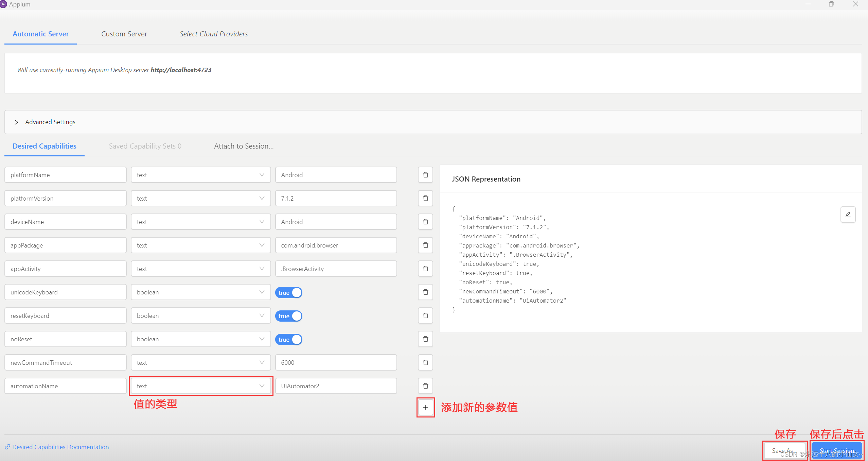Click the appPackage name field
The height and width of the screenshot is (461, 868).
(65, 245)
